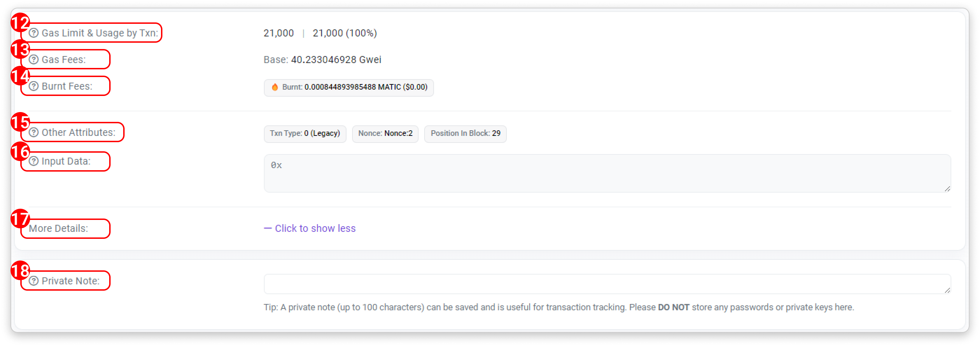This screenshot has width=980, height=346.
Task: Click inside the Input Data 0x box
Action: [x=607, y=173]
